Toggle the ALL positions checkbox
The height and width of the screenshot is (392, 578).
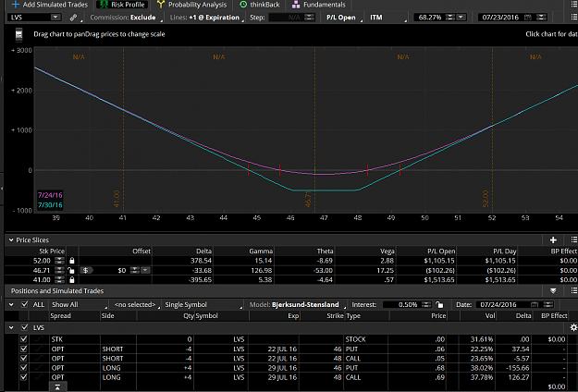point(25,304)
